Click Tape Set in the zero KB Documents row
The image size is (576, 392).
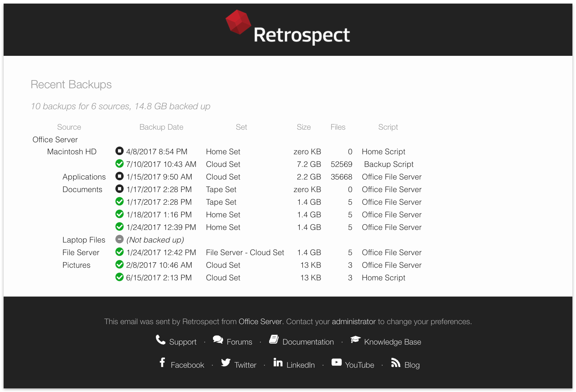221,189
